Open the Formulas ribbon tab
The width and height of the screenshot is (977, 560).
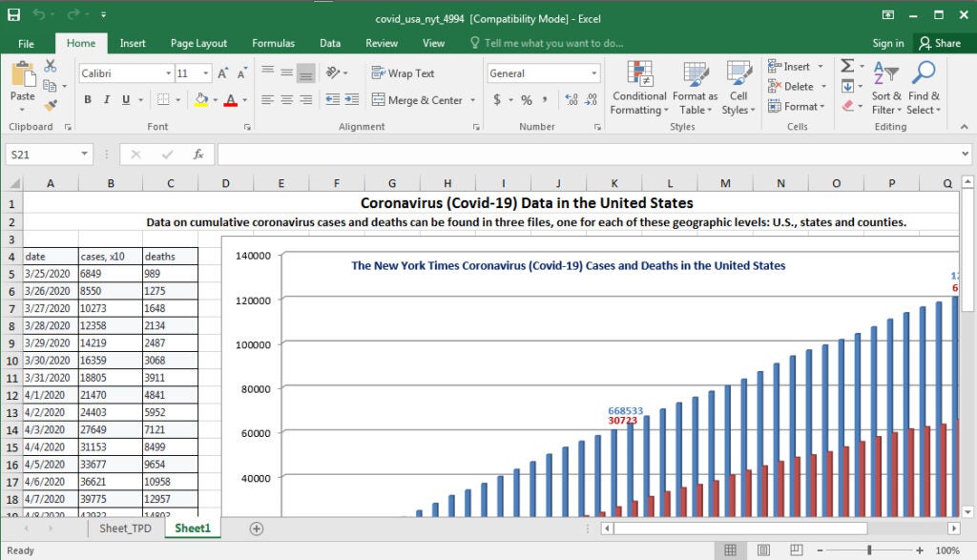coord(273,43)
